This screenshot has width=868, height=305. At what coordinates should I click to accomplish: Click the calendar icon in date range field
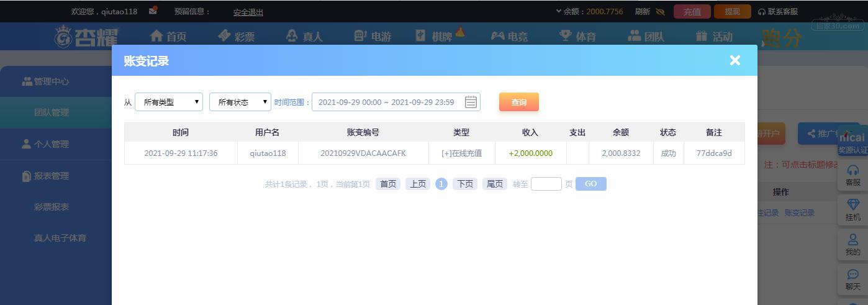click(x=471, y=102)
